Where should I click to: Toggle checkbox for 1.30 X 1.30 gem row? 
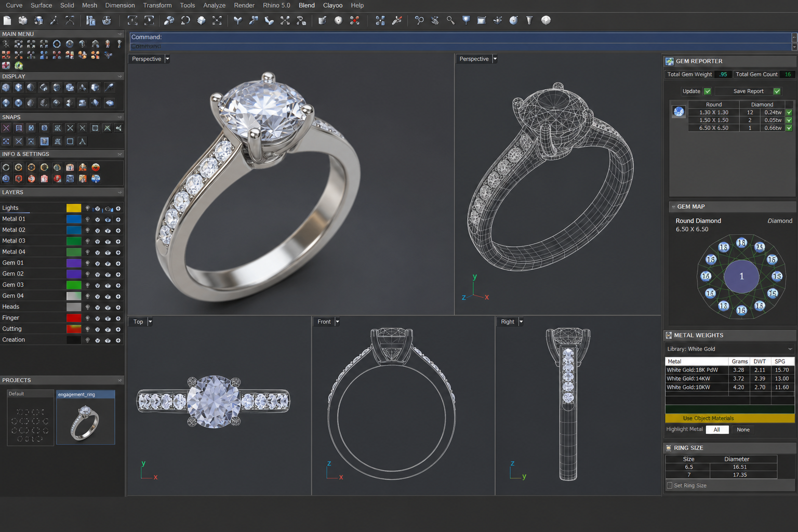[789, 112]
